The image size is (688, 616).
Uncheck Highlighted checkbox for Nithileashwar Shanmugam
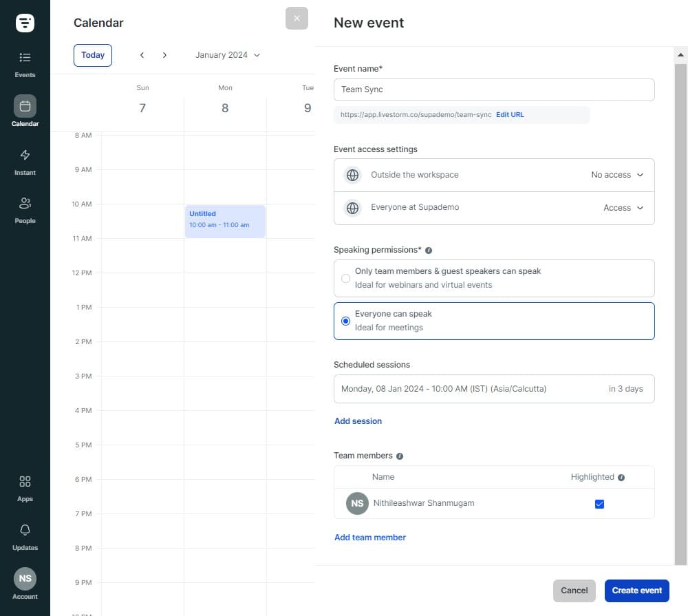(599, 505)
